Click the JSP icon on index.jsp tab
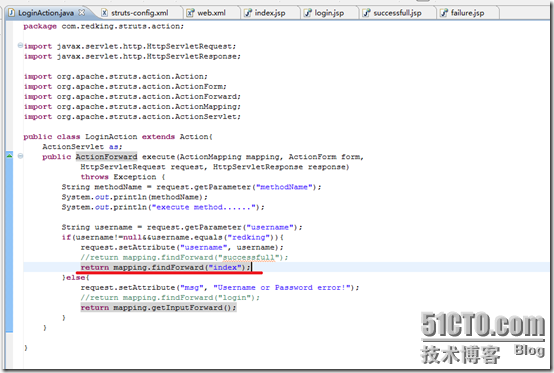 [248, 13]
